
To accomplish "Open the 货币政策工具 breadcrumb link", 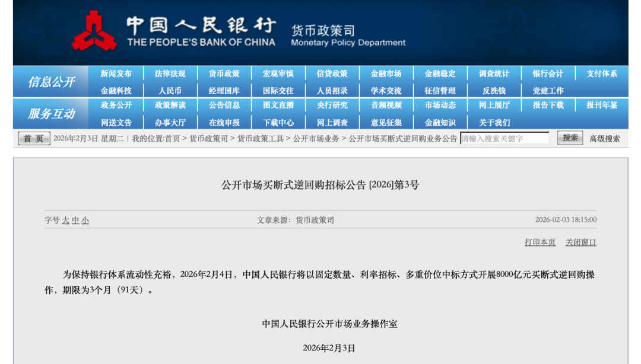I will (261, 139).
